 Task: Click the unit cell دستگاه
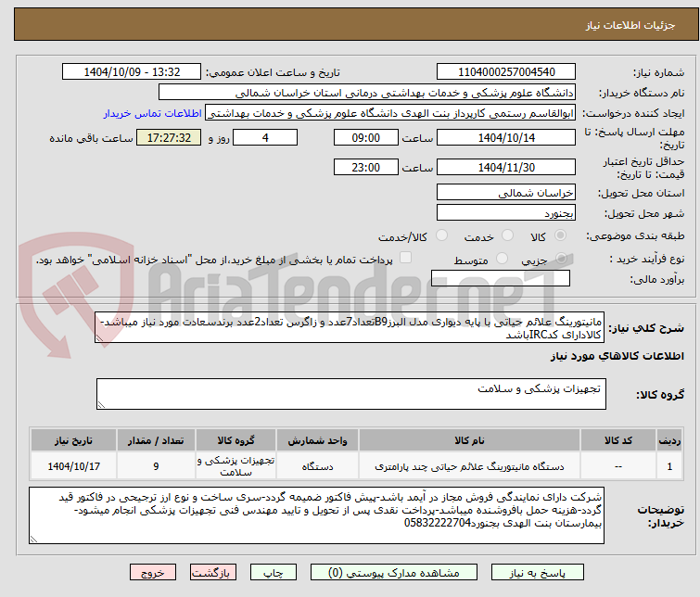pyautogui.click(x=317, y=466)
